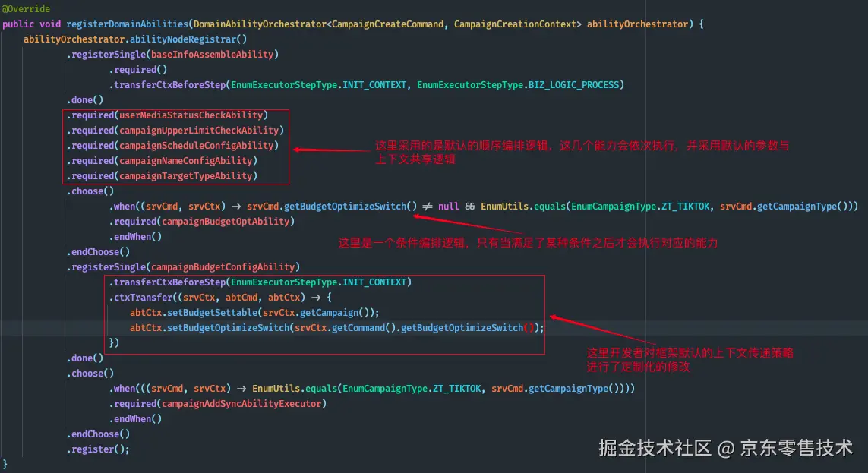This screenshot has height=473, width=868.
Task: Select the DomainAbilityOrchestrator type in the signature
Action: (x=260, y=24)
